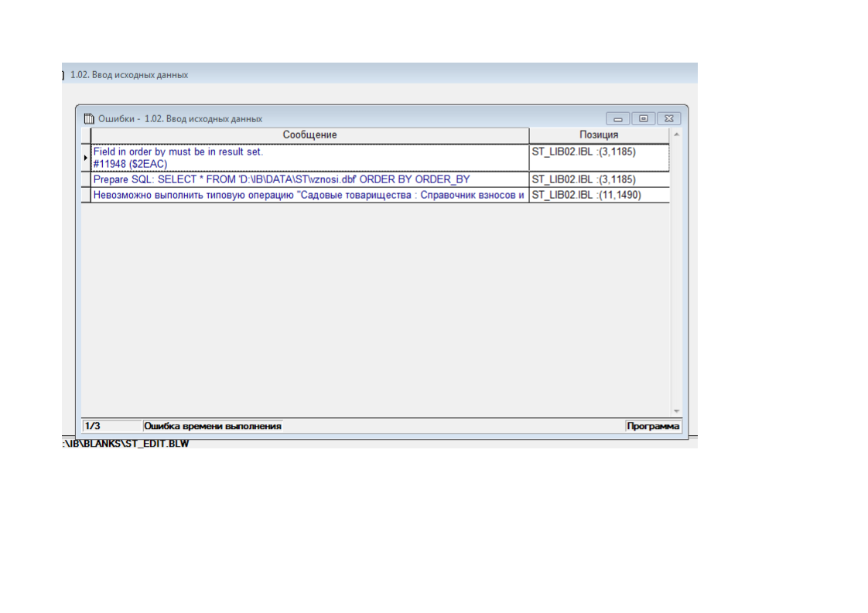
Task: Click the '1.02. Ввод исходных данных' main window title
Action: click(x=129, y=75)
